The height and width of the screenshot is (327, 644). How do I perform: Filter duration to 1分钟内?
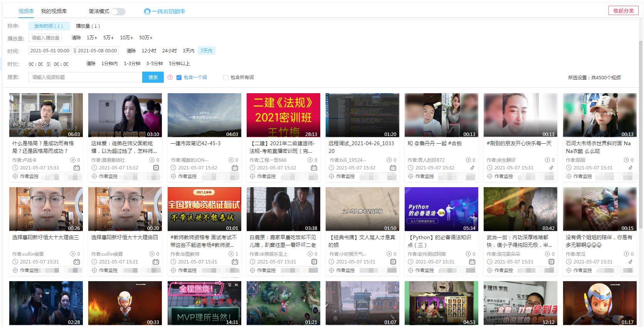pos(109,64)
